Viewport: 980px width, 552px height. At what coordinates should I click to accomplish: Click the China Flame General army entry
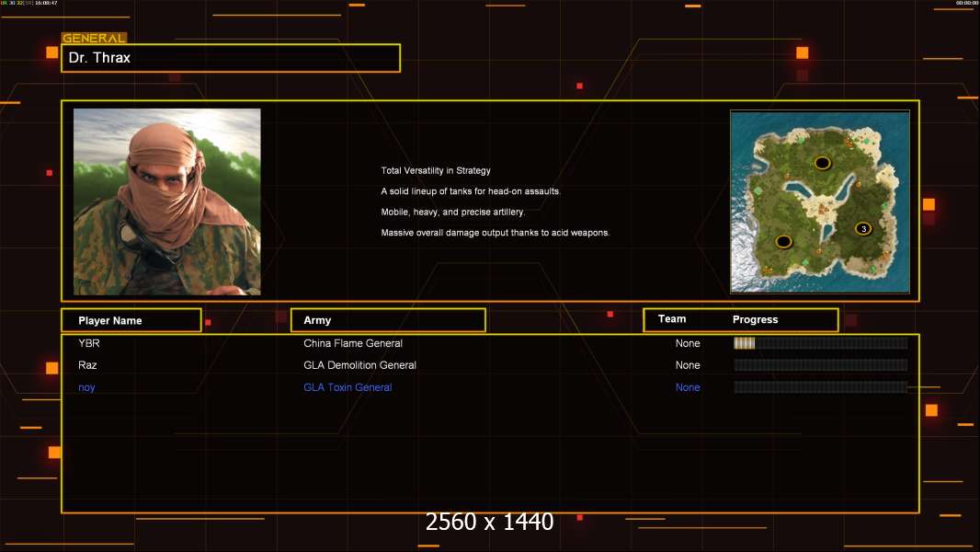click(352, 343)
